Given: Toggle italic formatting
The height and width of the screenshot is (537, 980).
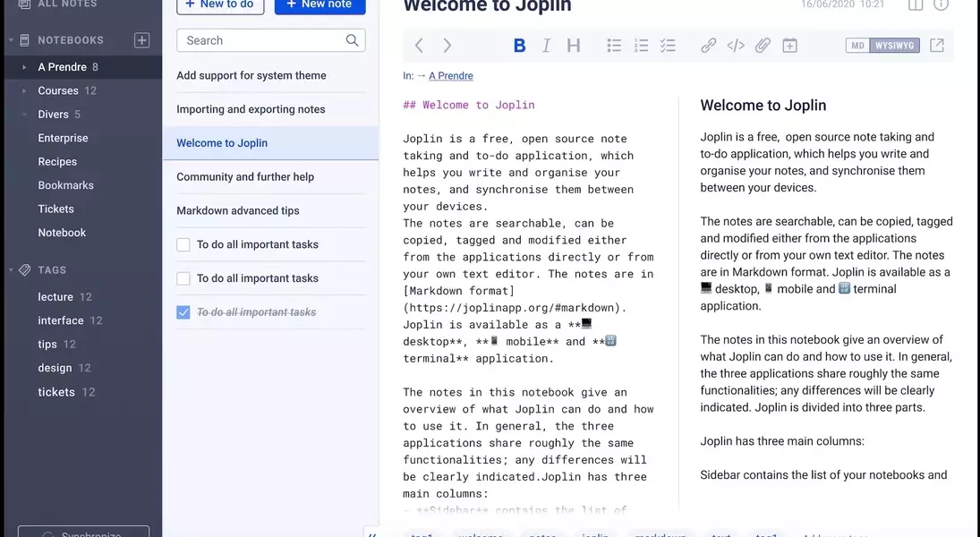Looking at the screenshot, I should click(546, 46).
